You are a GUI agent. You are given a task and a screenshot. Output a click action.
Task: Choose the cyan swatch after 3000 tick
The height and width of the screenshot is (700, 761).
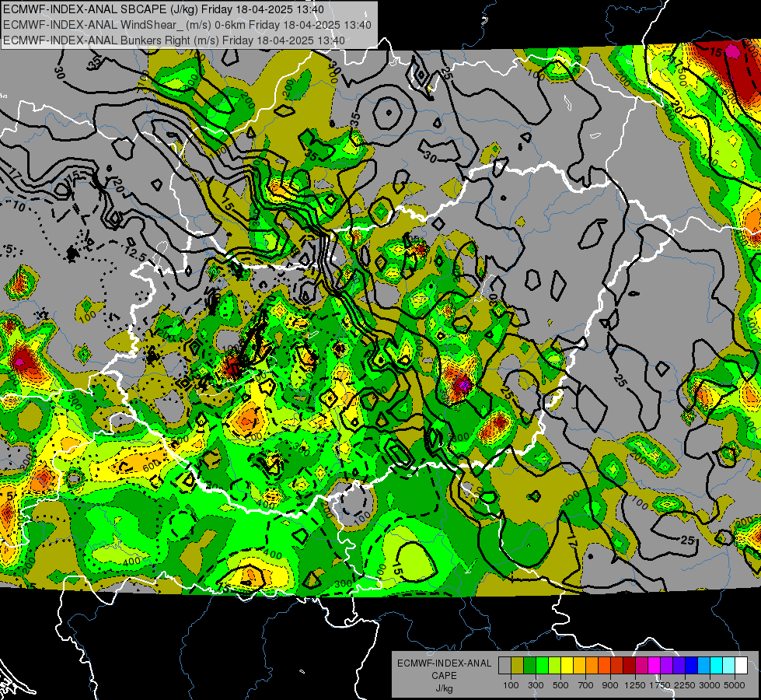click(x=716, y=666)
